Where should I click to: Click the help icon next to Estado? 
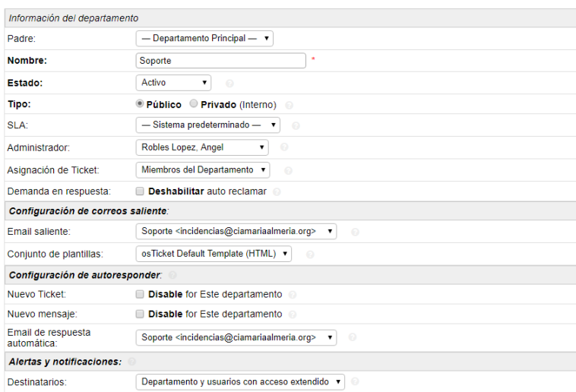point(229,84)
